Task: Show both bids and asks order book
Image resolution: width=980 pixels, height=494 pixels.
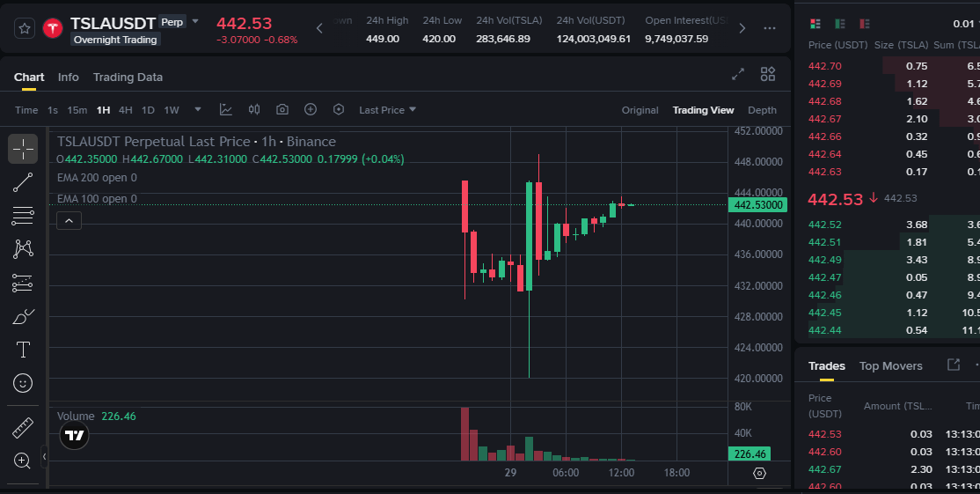Action: tap(815, 24)
